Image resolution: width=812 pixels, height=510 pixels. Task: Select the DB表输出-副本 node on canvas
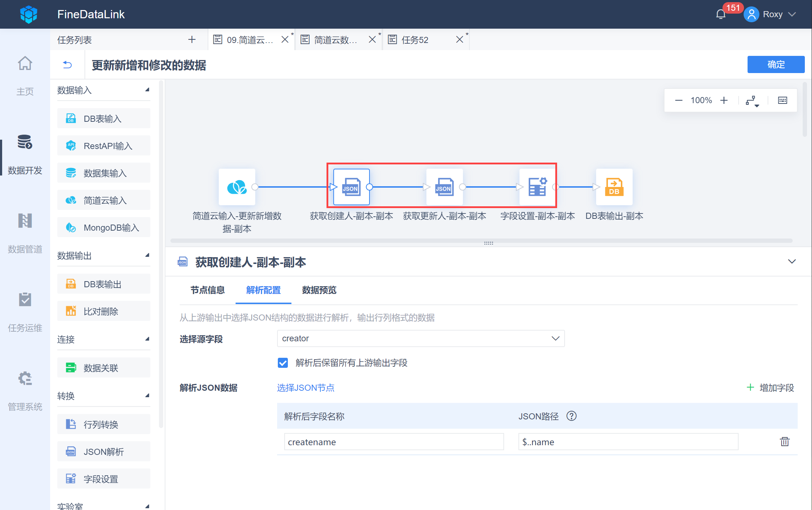(x=614, y=187)
